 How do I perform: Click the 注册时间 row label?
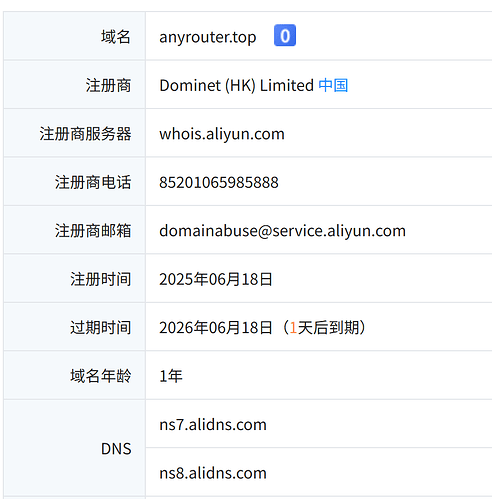coord(101,279)
